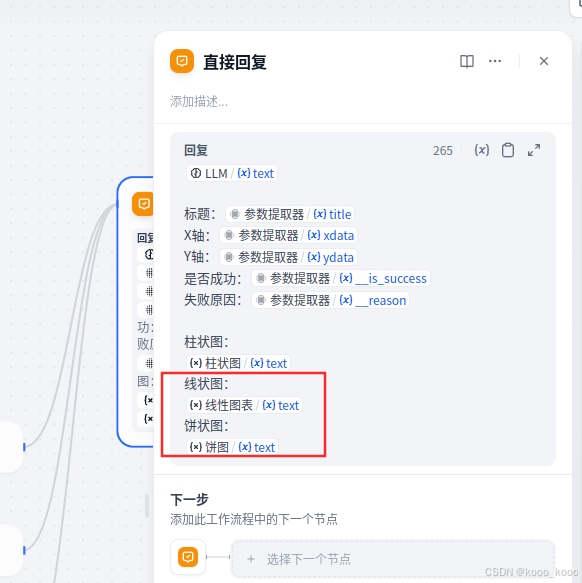Click the 直接回复 panel title
Image resolution: width=582 pixels, height=583 pixels.
[x=235, y=62]
